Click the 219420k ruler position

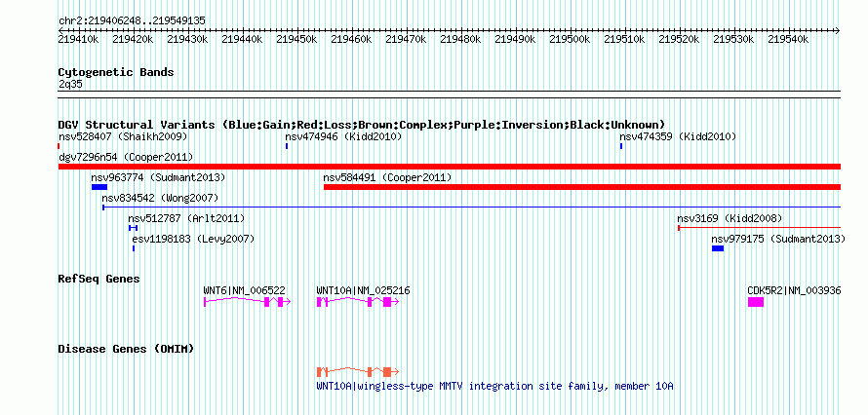(133, 39)
